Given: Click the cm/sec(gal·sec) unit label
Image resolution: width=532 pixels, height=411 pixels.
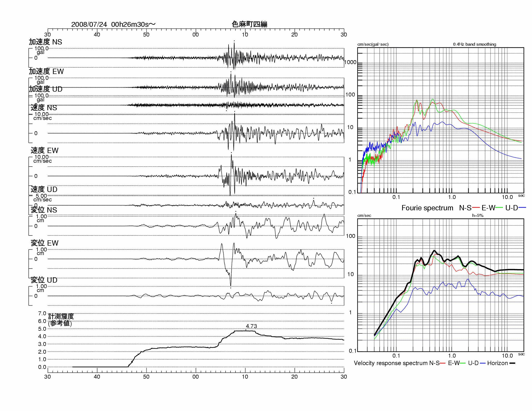Looking at the screenshot, I should pos(373,44).
